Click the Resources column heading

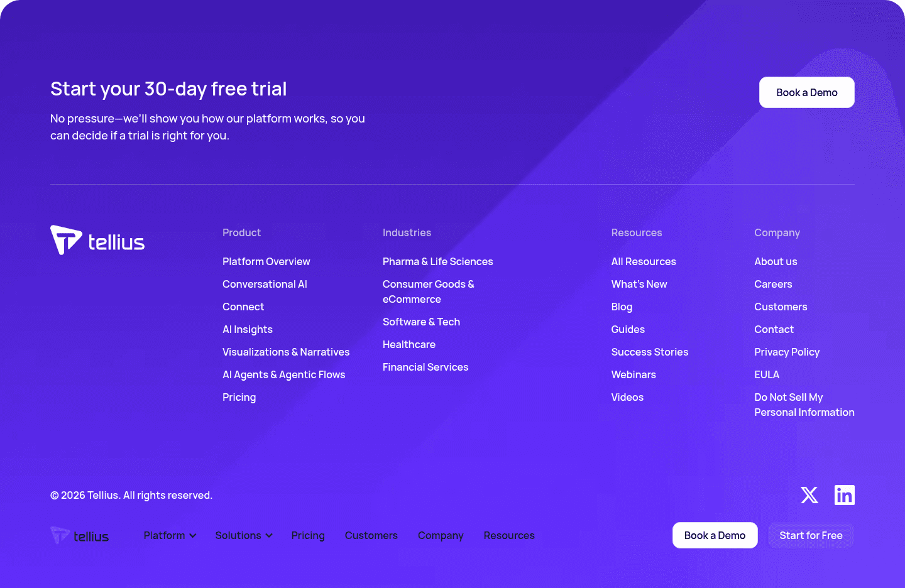pos(637,232)
